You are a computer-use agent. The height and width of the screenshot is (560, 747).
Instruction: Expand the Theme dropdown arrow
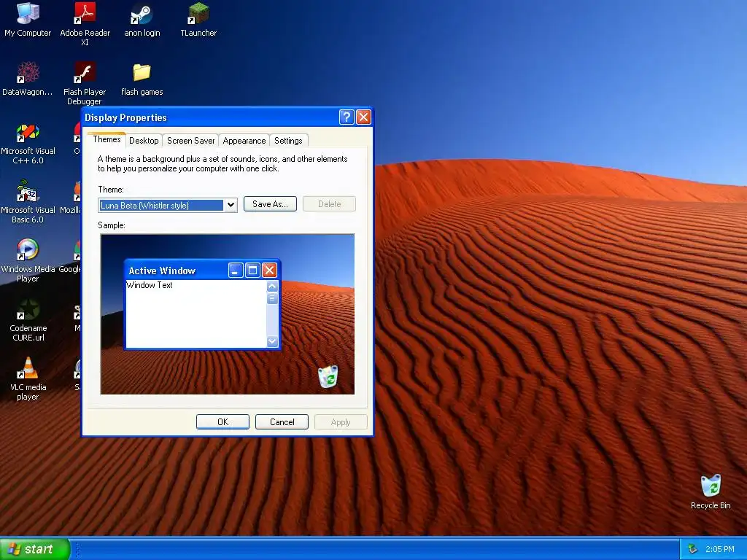click(231, 205)
